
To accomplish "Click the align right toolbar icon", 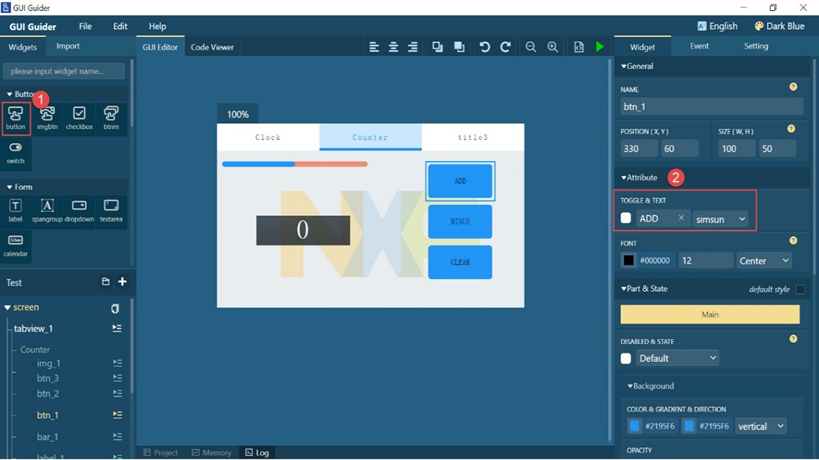I will [x=413, y=47].
